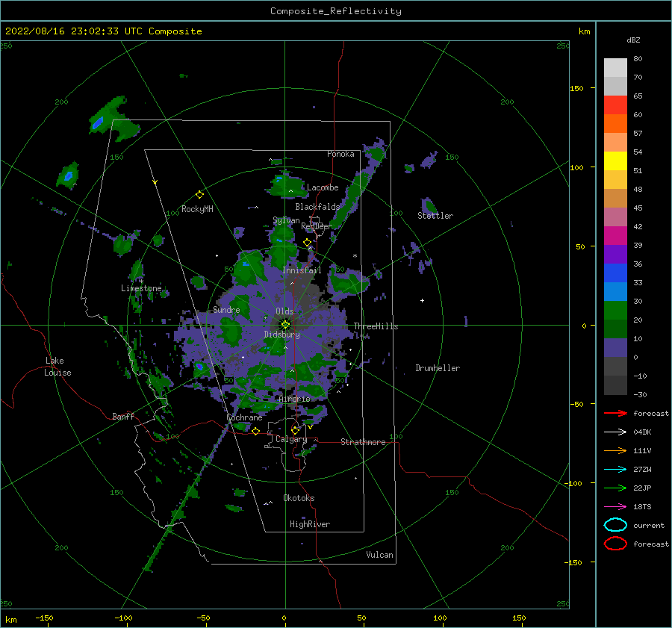672x628 pixels.
Task: Click yellow diamond marker below Cochrane label
Action: click(x=255, y=431)
